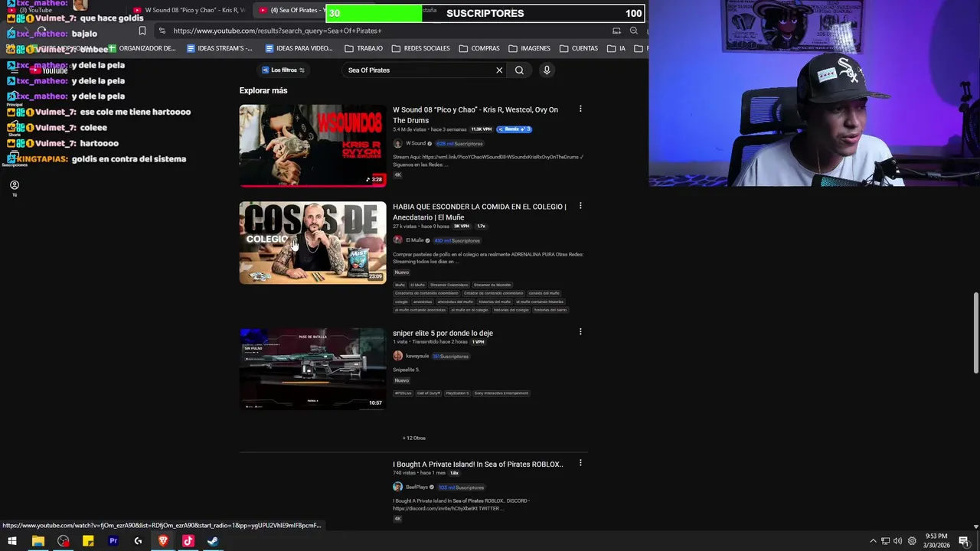980x551 pixels.
Task: Open the Tú profile icon in YouTube sidebar
Action: (14, 187)
